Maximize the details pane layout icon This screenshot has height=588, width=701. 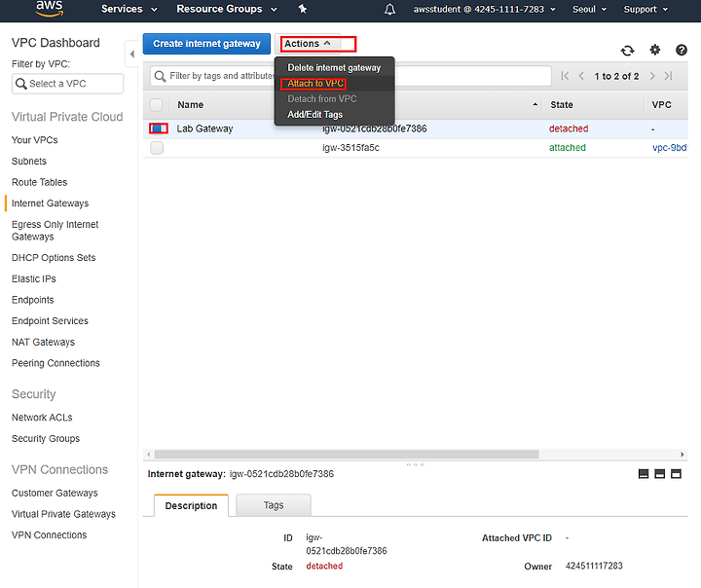676,474
